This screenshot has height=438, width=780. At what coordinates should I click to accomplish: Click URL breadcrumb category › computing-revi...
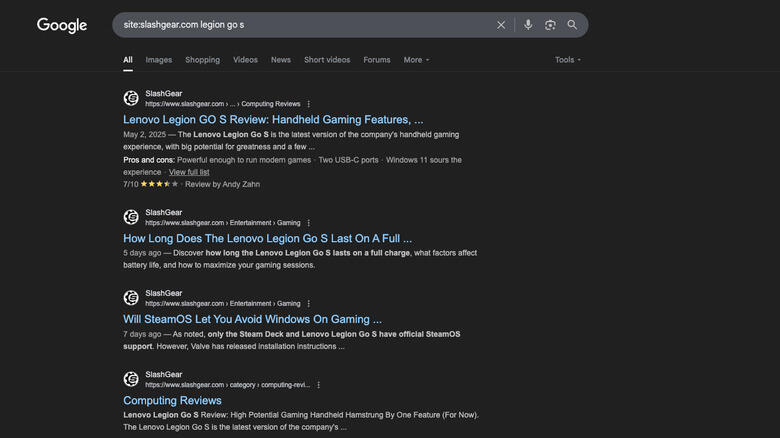(x=227, y=385)
